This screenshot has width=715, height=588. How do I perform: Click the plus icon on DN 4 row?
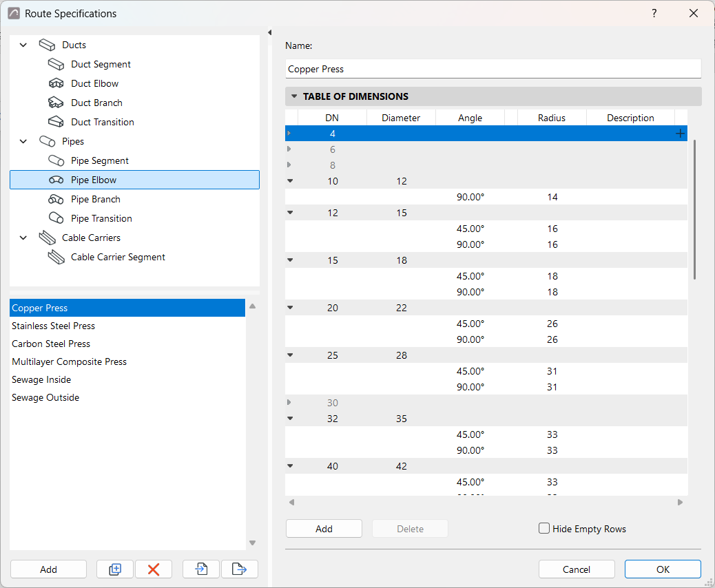[x=680, y=134]
